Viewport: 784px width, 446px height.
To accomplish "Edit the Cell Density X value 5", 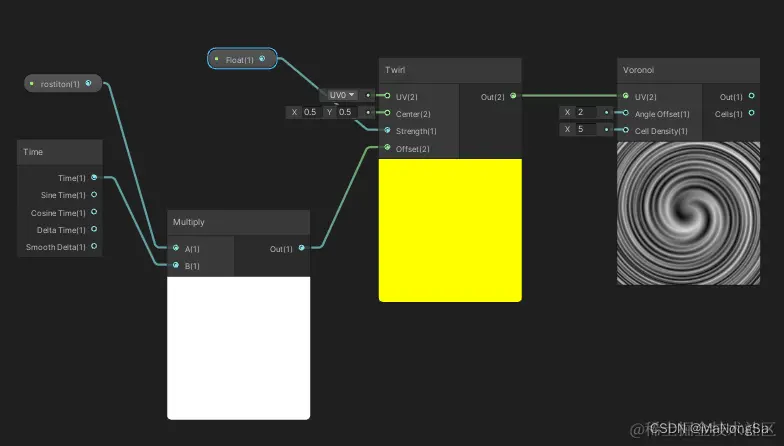I will [586, 129].
